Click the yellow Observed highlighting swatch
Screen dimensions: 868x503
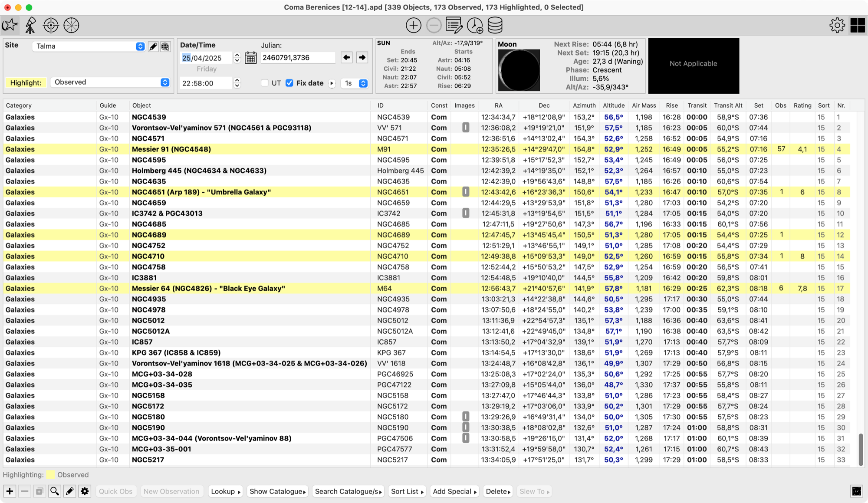point(51,475)
